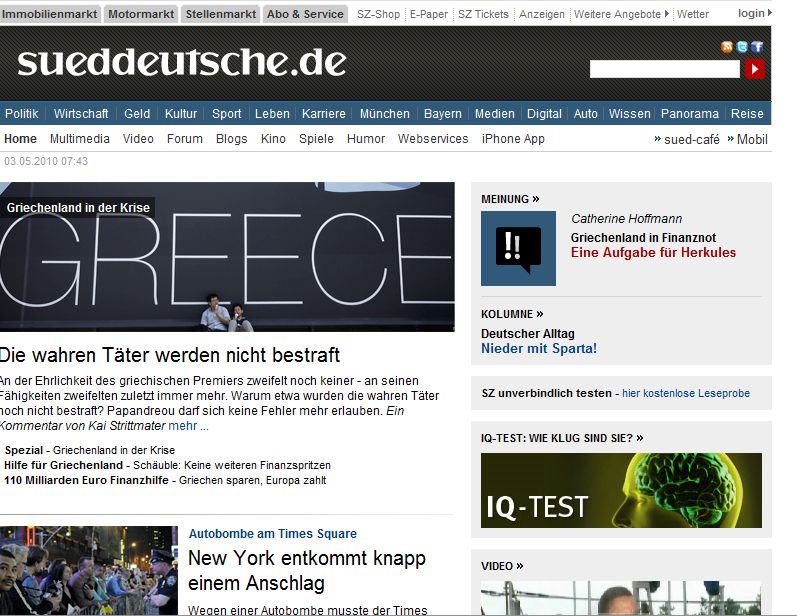
Task: Select Geld in main navigation
Action: (137, 113)
